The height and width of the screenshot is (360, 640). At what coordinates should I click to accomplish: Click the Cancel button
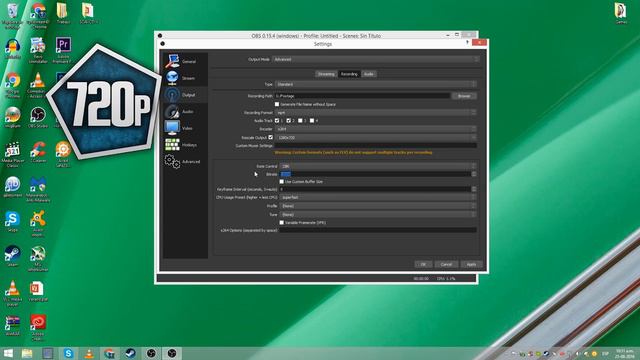tap(446, 264)
